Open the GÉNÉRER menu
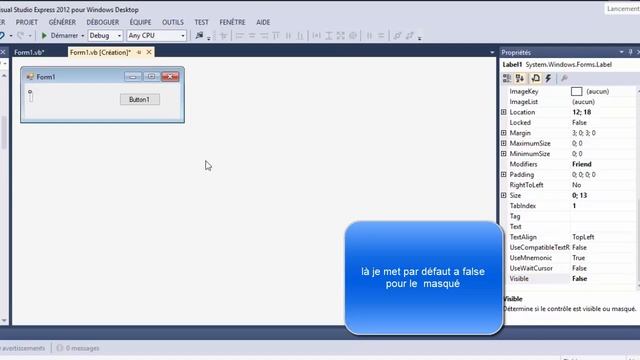 pyautogui.click(x=62, y=22)
